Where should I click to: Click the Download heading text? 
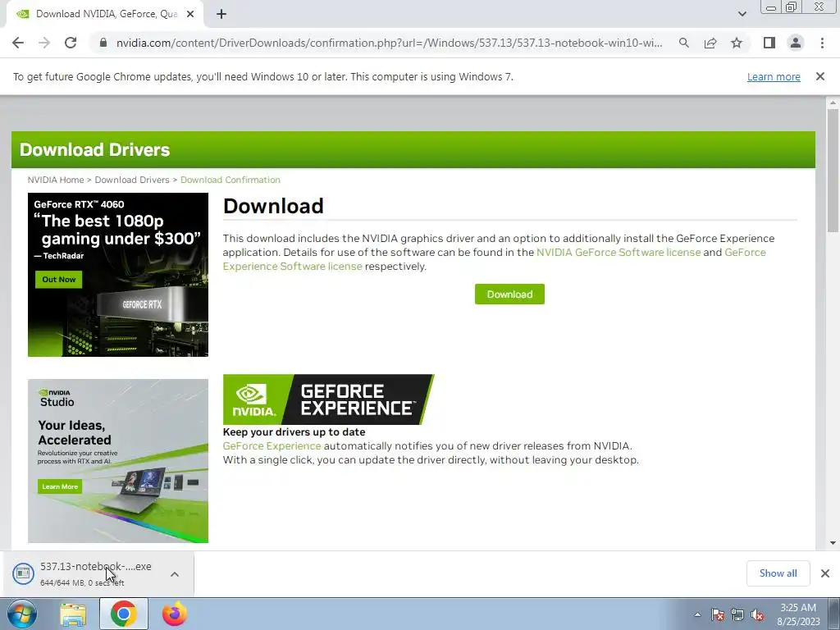273,206
